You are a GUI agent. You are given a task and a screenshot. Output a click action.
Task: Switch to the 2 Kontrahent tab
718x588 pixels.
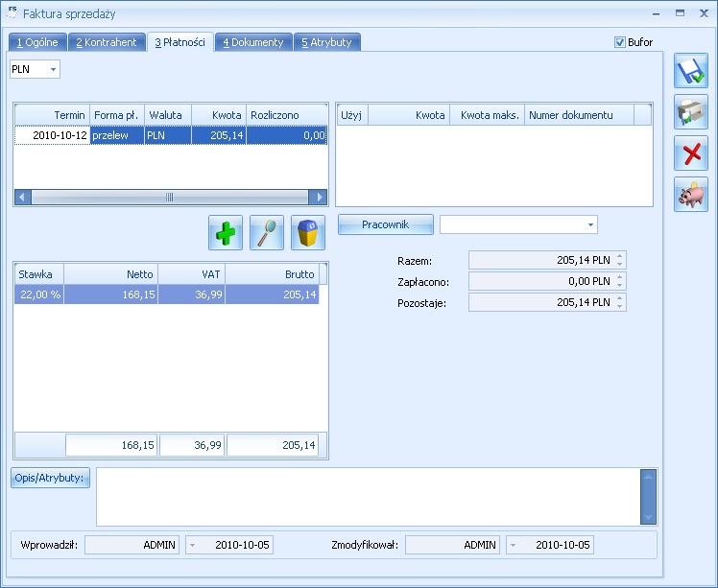(107, 42)
